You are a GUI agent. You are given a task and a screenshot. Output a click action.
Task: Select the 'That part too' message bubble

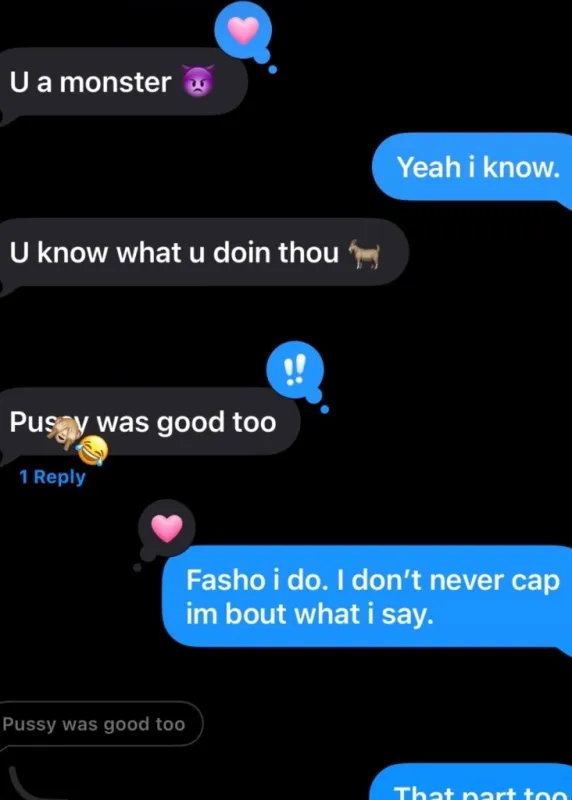472,783
